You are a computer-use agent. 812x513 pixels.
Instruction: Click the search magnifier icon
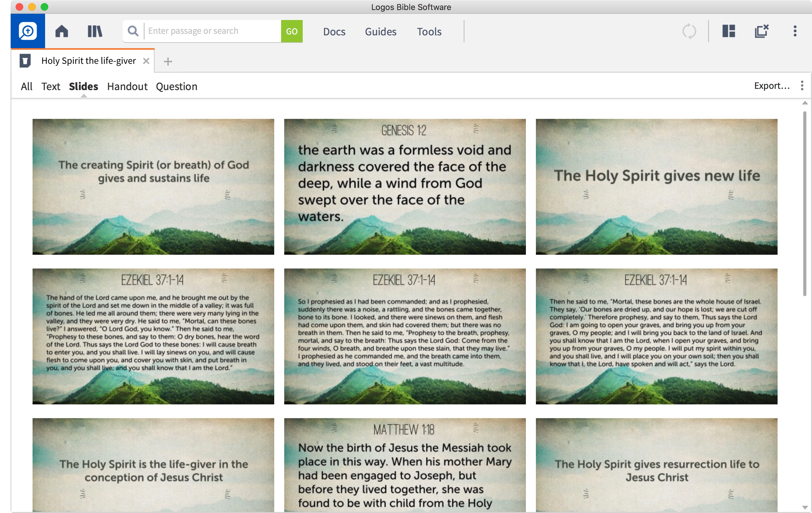click(x=133, y=31)
